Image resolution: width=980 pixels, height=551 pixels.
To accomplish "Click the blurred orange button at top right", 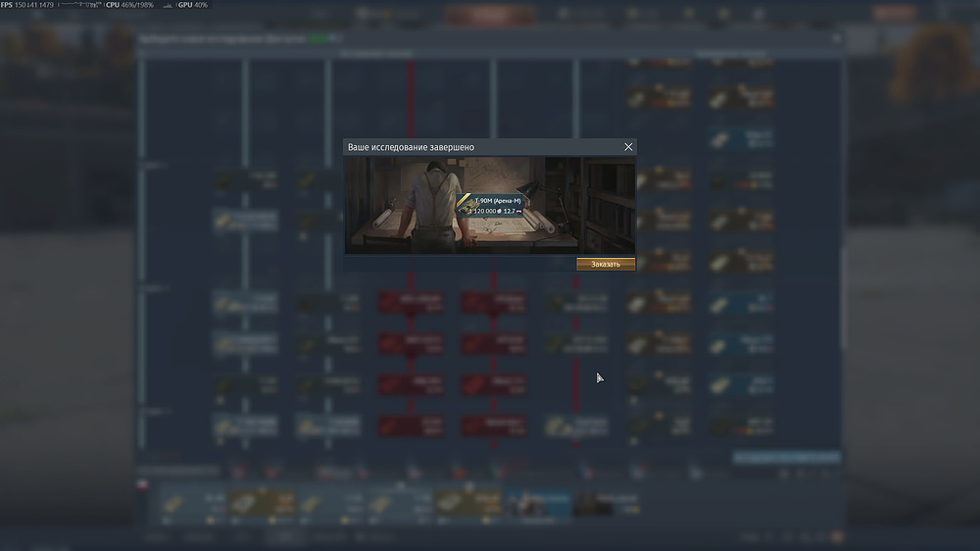I will coord(895,13).
